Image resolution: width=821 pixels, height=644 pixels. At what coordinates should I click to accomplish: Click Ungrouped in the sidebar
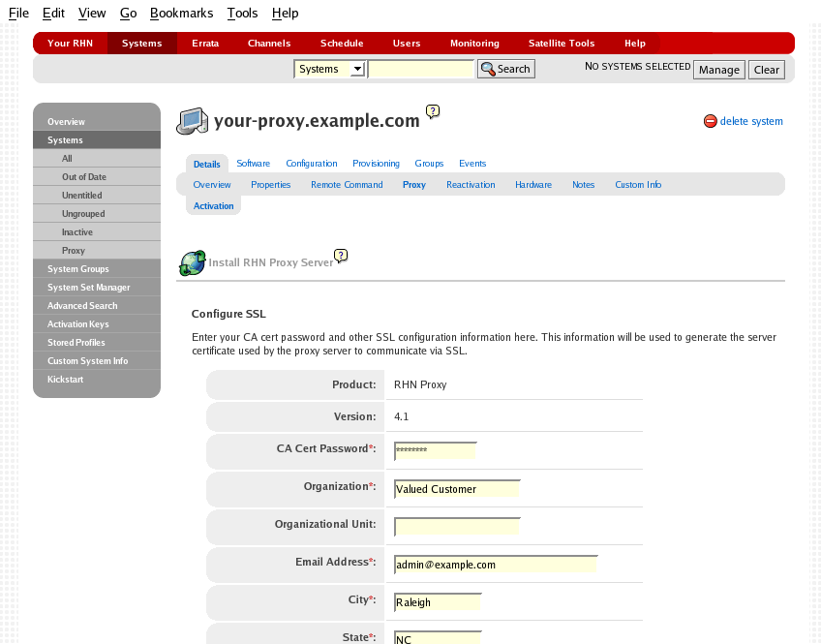(x=97, y=214)
